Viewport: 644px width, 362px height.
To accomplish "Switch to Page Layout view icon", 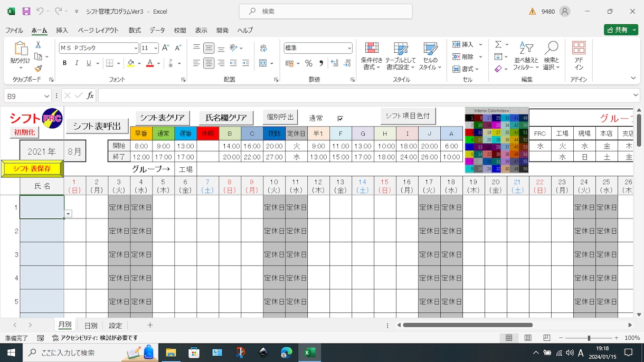I will coord(528,338).
